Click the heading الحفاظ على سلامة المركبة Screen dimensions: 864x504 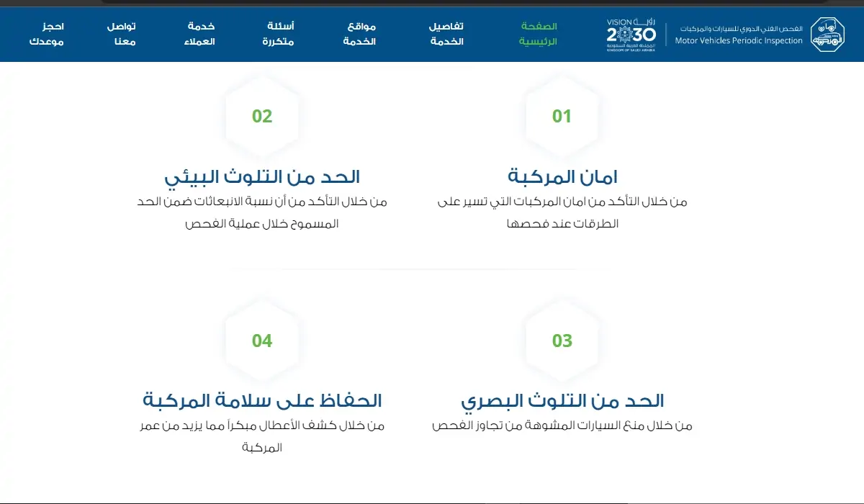262,400
